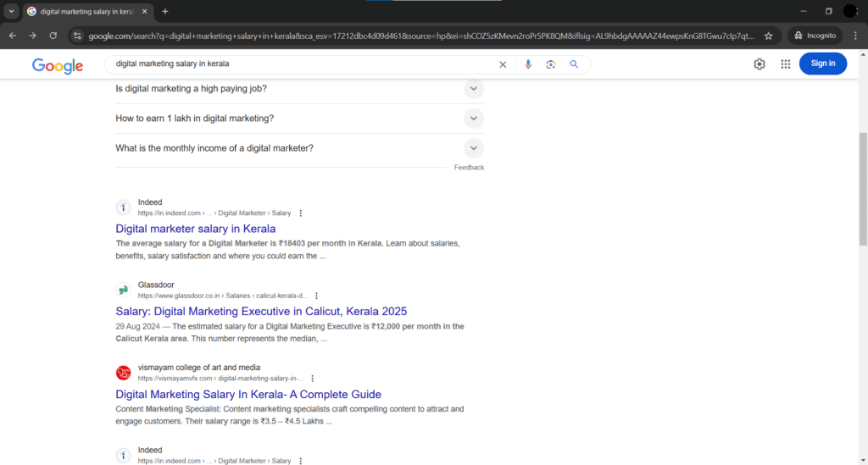The height and width of the screenshot is (465, 868).
Task: Open 'Digital marketer salary in Kerala' result
Action: (196, 229)
